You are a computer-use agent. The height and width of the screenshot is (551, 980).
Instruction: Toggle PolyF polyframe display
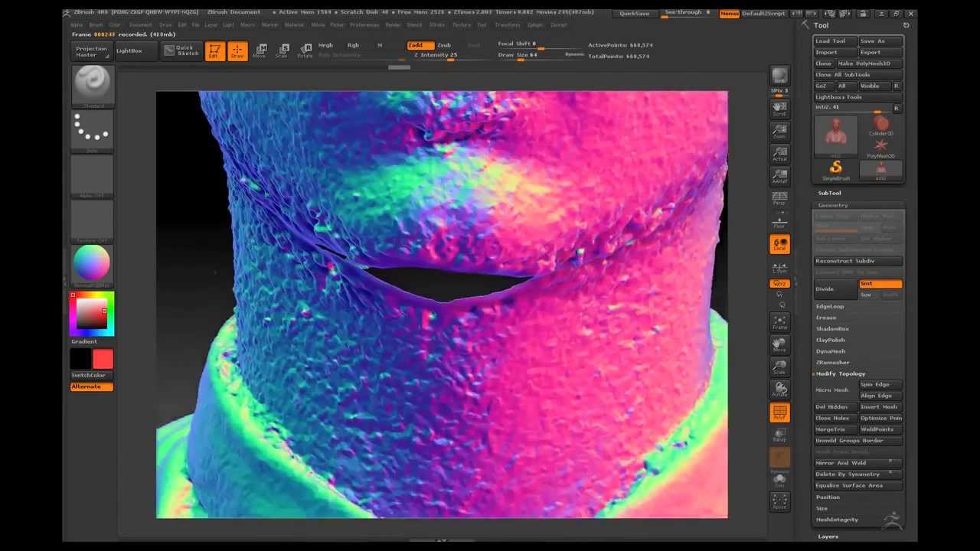pos(779,413)
